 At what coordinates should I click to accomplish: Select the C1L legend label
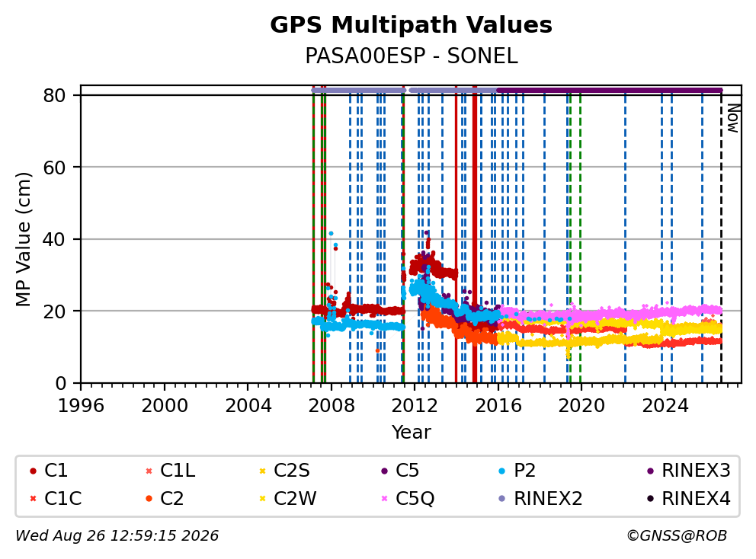coord(178,471)
